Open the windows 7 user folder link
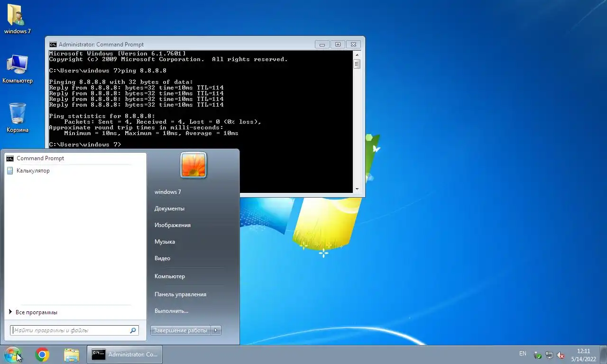Viewport: 607px width, 364px height. click(168, 192)
